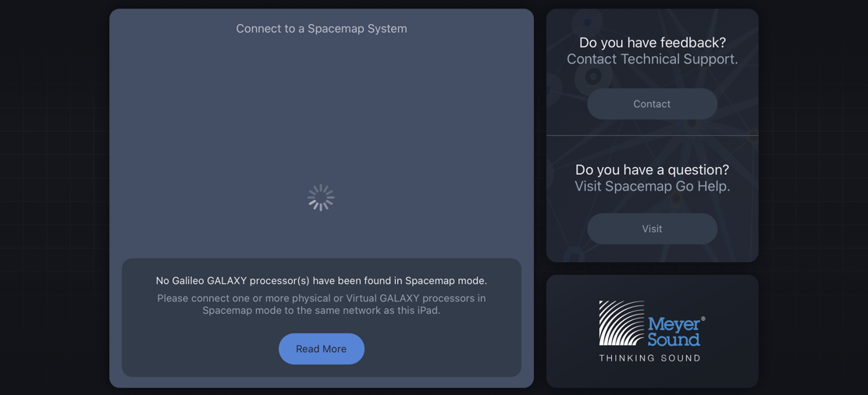Click the blue Meyer Sound wordmark
Screen dimensions: 868x395
[674, 331]
